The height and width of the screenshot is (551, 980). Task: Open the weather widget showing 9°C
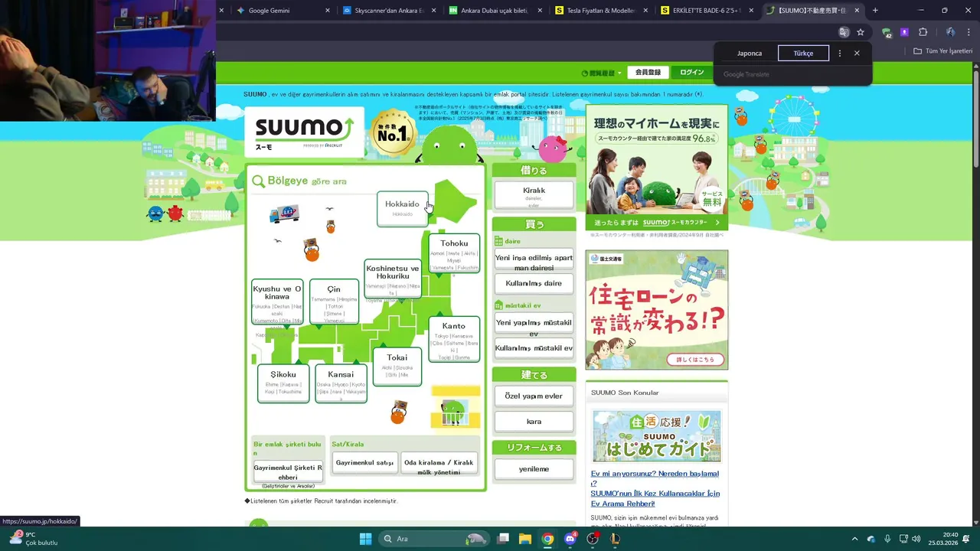pyautogui.click(x=34, y=539)
